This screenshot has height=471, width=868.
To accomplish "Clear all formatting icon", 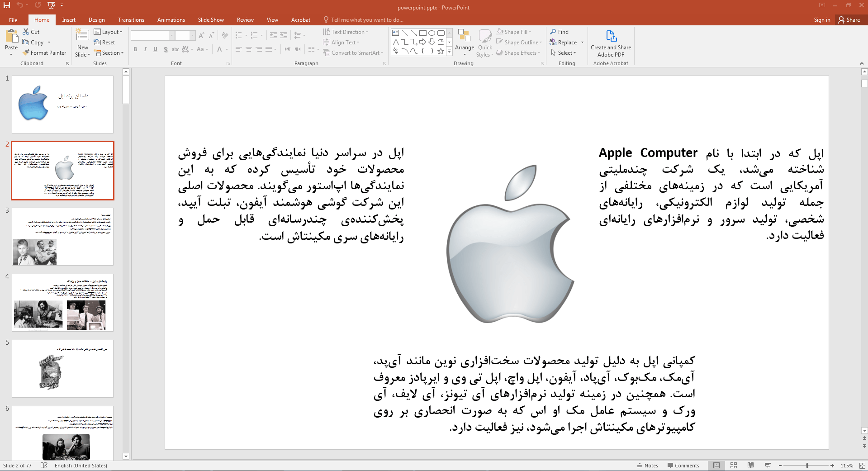I will (x=225, y=35).
